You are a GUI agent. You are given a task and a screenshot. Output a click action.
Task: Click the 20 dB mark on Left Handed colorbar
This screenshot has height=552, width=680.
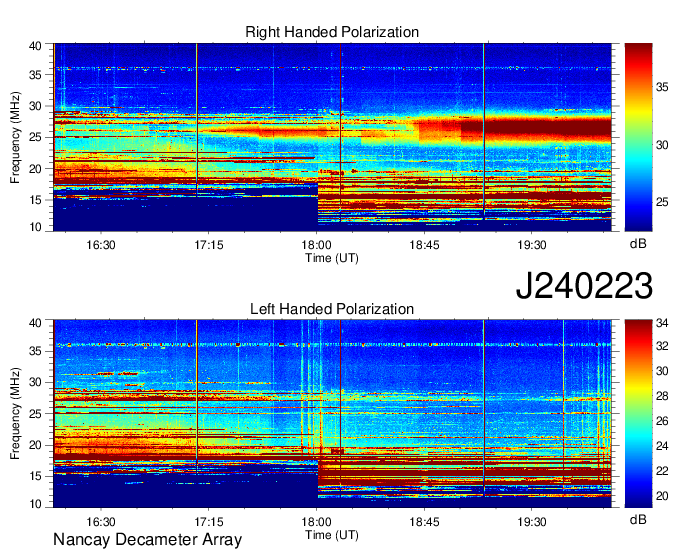point(662,496)
